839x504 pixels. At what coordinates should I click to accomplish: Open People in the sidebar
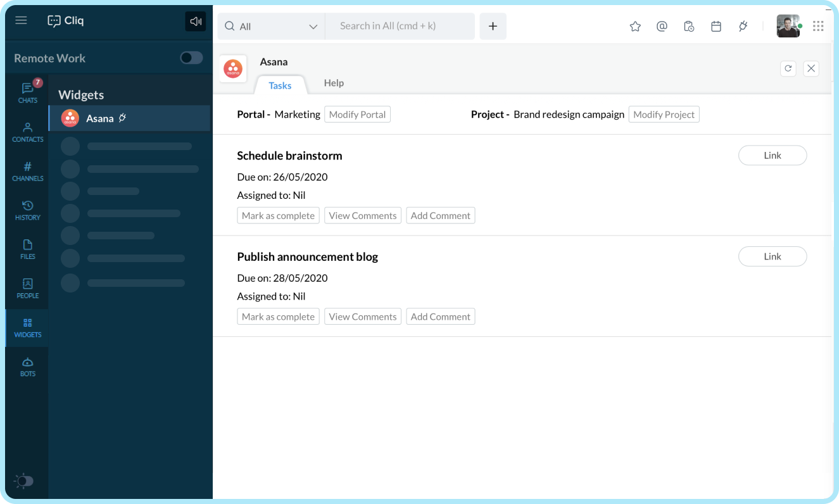point(28,288)
